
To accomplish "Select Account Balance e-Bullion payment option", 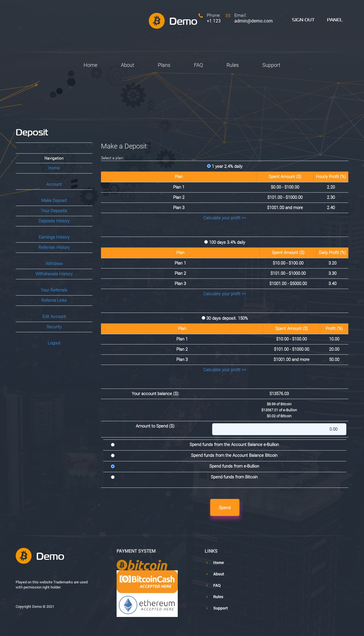I will [113, 445].
